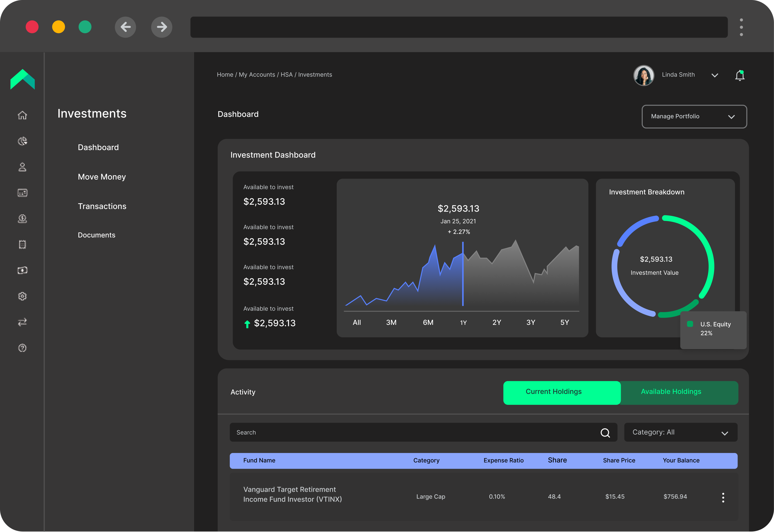Screen dimensions: 774x532
Task: Open Transactions in Investments menu
Action: (102, 206)
